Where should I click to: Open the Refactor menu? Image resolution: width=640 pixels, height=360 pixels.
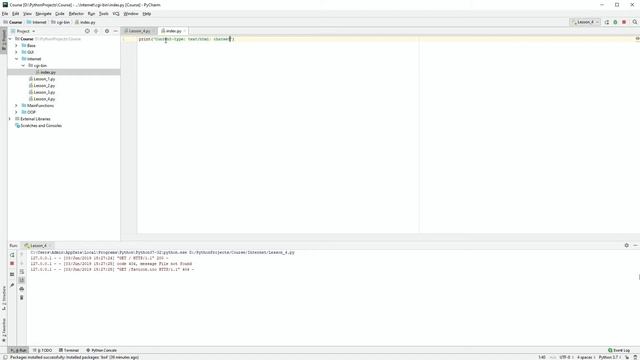76,13
